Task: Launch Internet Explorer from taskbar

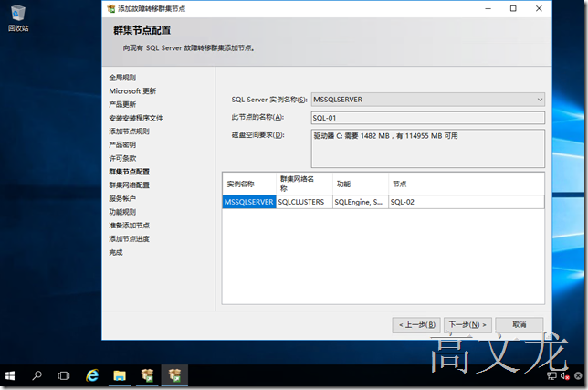Action: (x=92, y=375)
